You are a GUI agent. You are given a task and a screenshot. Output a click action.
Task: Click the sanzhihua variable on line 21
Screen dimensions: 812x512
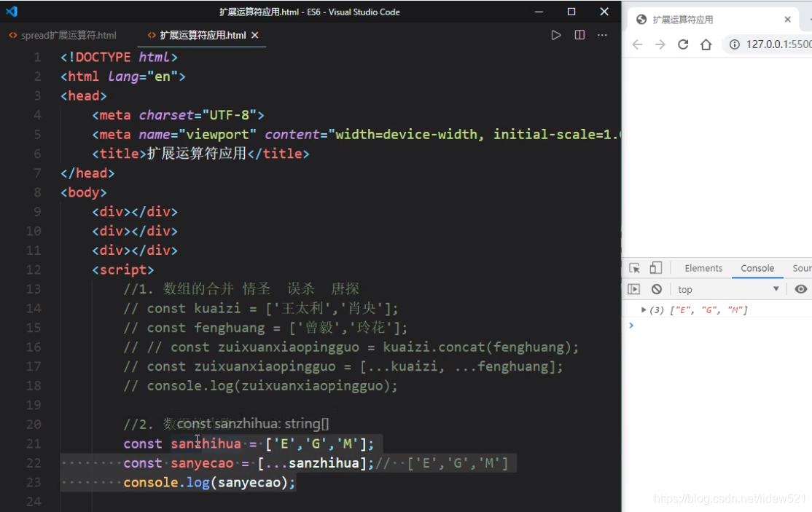pyautogui.click(x=206, y=444)
